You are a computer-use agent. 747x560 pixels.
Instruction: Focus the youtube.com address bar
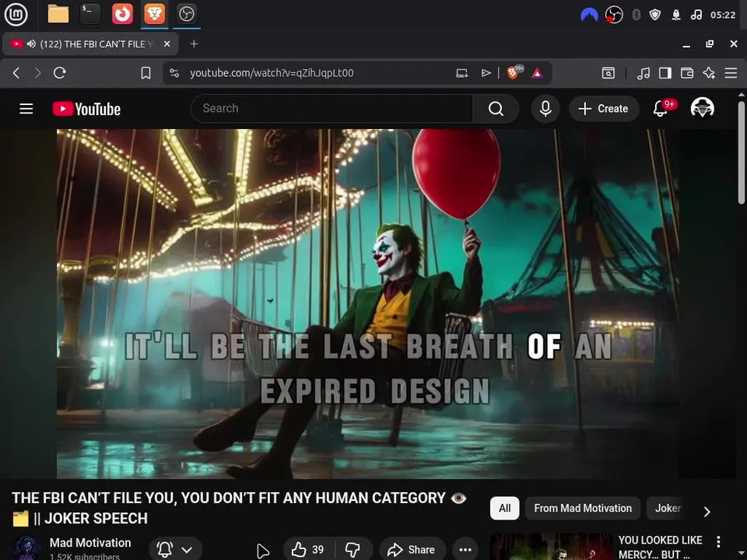[272, 73]
